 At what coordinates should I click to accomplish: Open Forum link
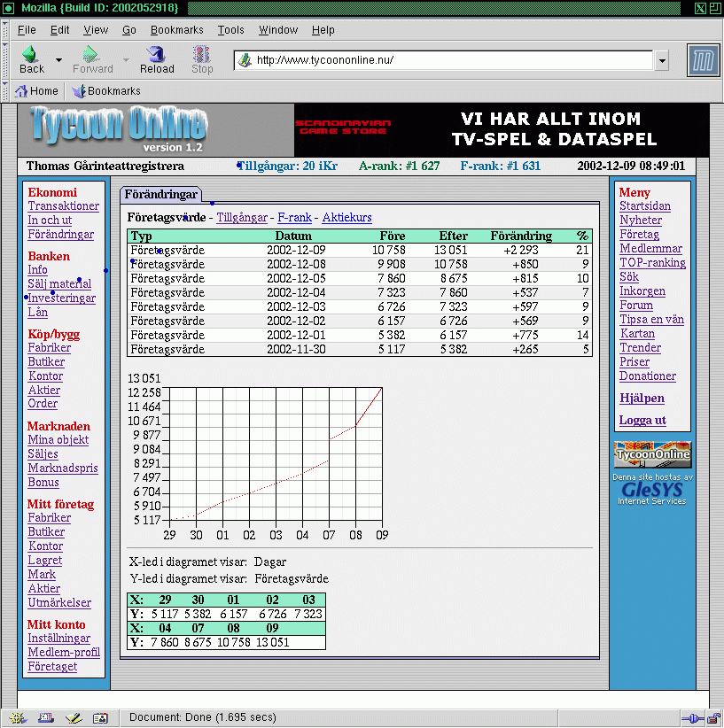pyautogui.click(x=636, y=306)
